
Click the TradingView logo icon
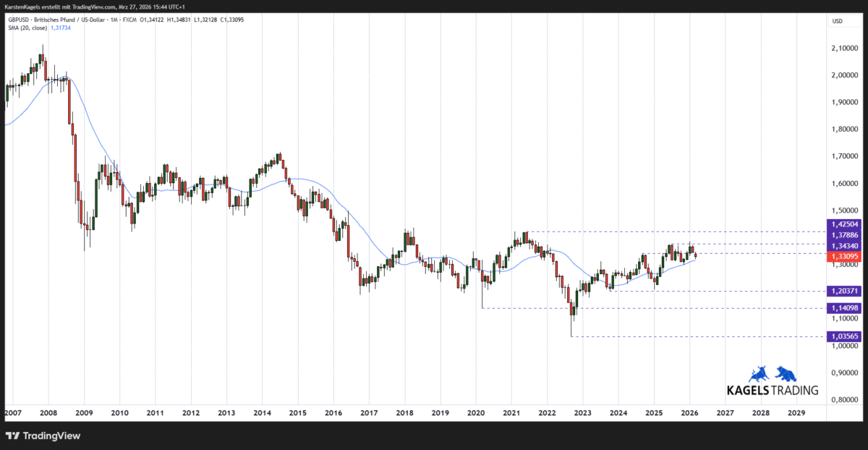pos(12,436)
